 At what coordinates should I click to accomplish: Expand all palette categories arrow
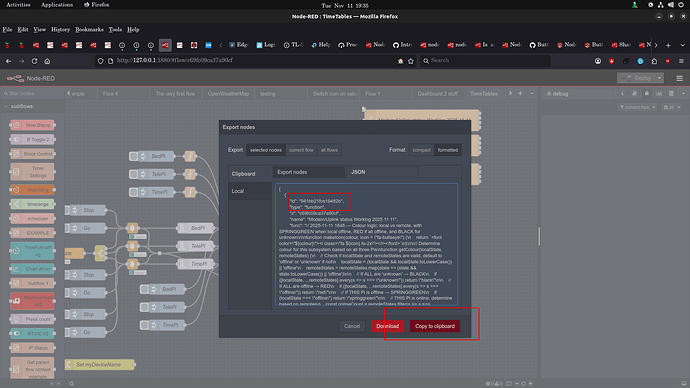(x=59, y=384)
